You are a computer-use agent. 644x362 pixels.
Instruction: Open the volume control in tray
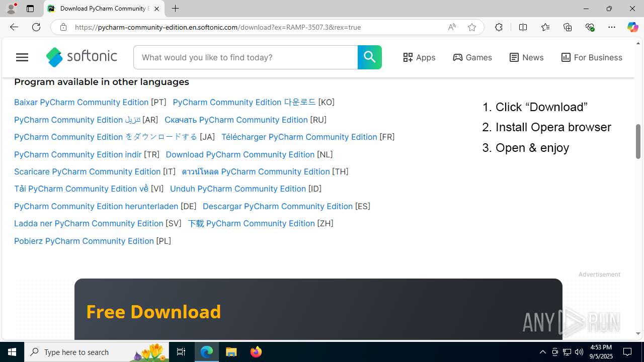coord(579,352)
